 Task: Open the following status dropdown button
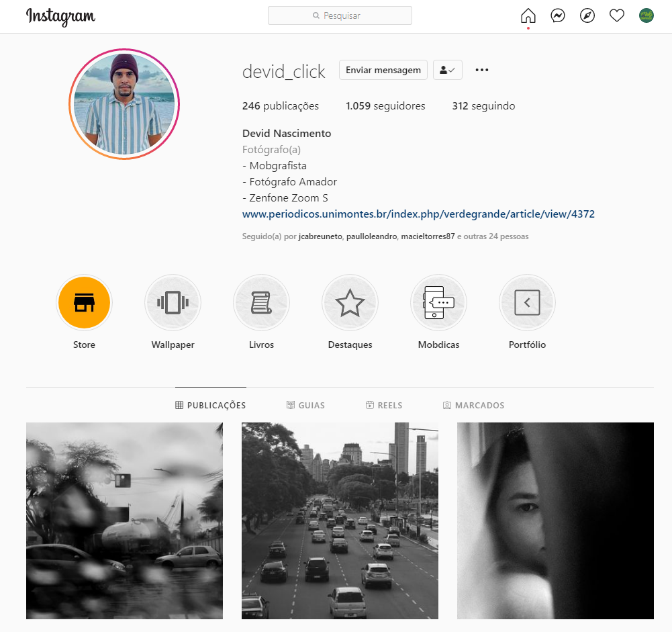coord(447,69)
